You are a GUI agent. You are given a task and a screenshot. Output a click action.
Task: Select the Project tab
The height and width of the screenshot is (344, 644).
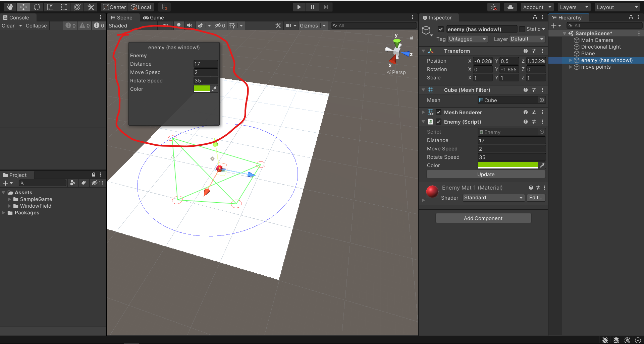coord(15,175)
